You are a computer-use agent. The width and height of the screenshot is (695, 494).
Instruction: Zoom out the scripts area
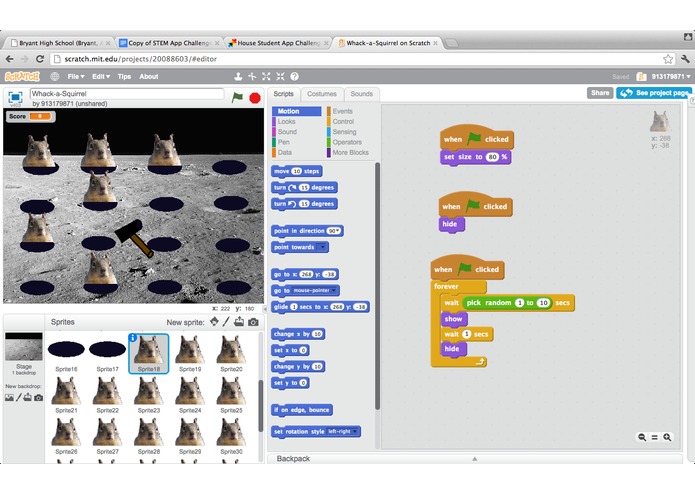[642, 437]
